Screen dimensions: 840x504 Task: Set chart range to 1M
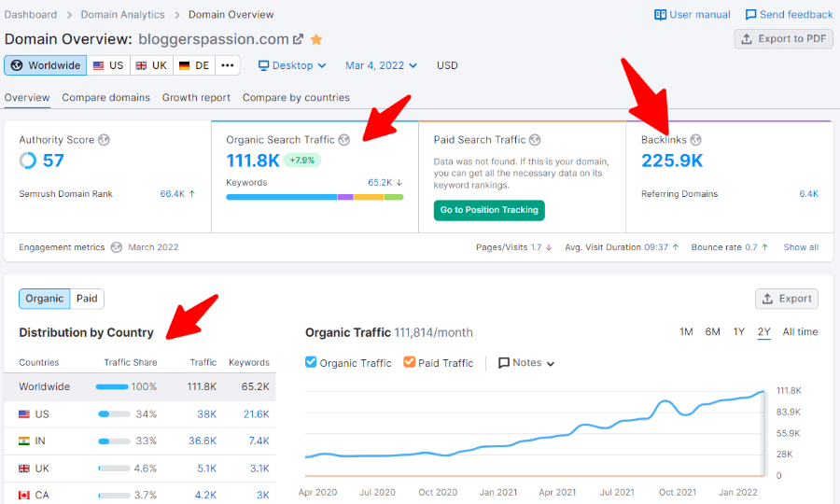pyautogui.click(x=686, y=332)
